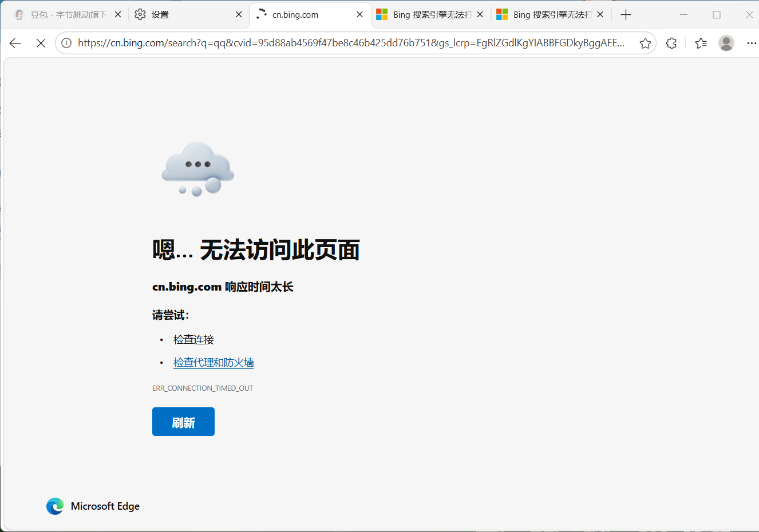Click the 检查连接 suggestion text
This screenshot has height=532, width=759.
coord(193,340)
